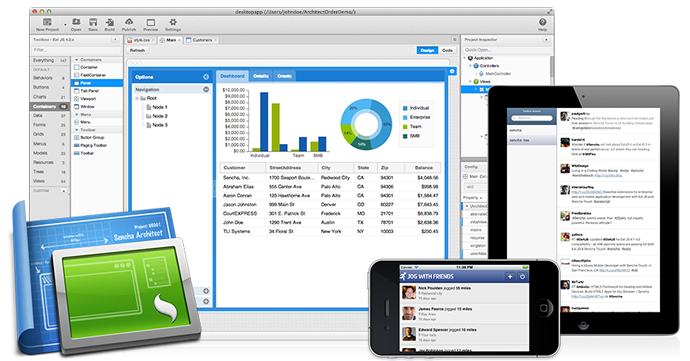Viewport: 690px width, 361px height.
Task: Collapse the Containers group in the toolbox
Action: pyautogui.click(x=77, y=59)
